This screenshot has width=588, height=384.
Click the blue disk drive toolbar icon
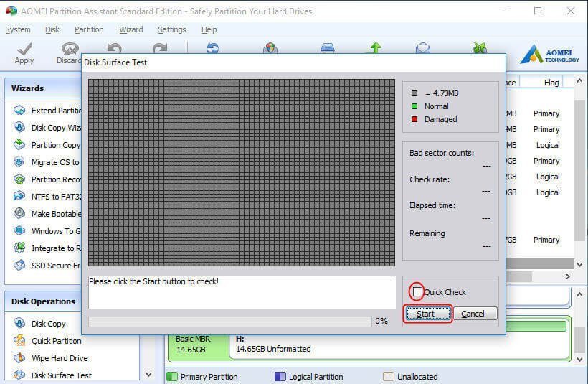click(x=328, y=47)
